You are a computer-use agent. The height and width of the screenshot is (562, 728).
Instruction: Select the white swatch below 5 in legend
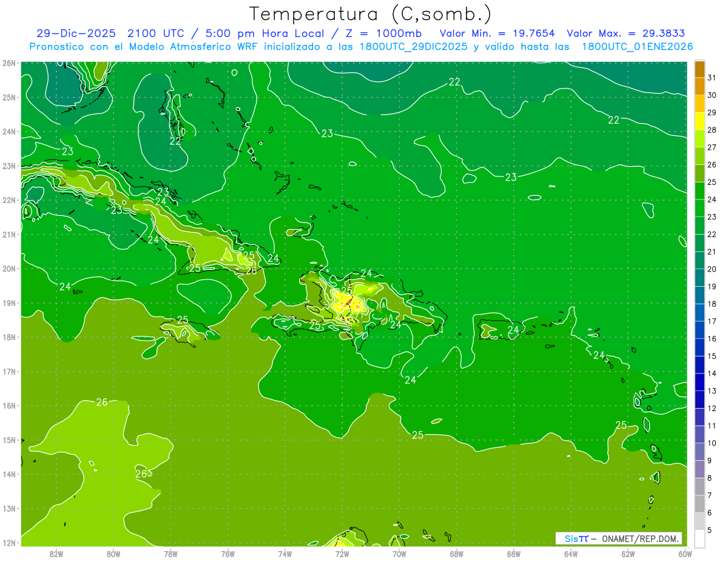pyautogui.click(x=699, y=538)
